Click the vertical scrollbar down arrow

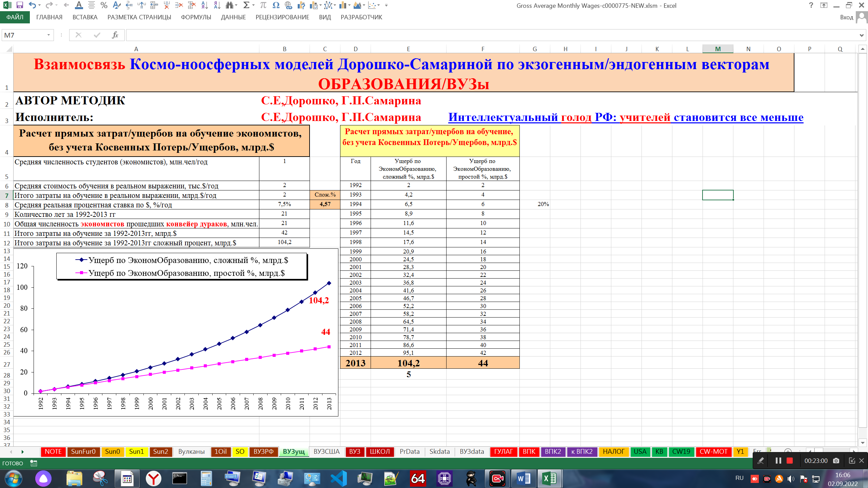tap(863, 443)
